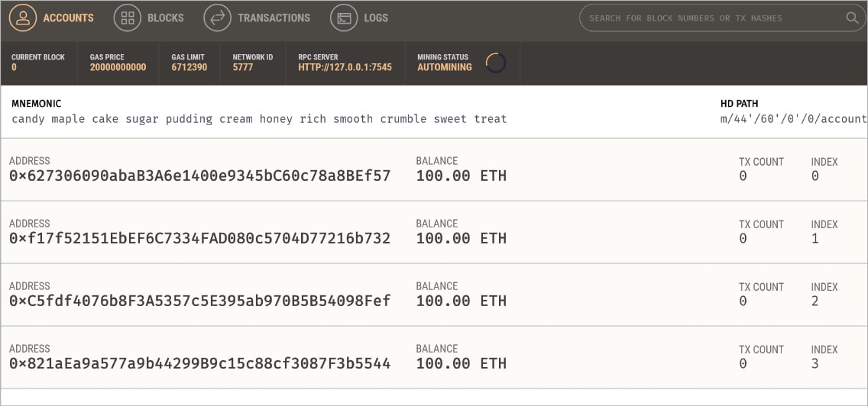Click the Automining status label
The image size is (868, 406).
click(x=445, y=67)
